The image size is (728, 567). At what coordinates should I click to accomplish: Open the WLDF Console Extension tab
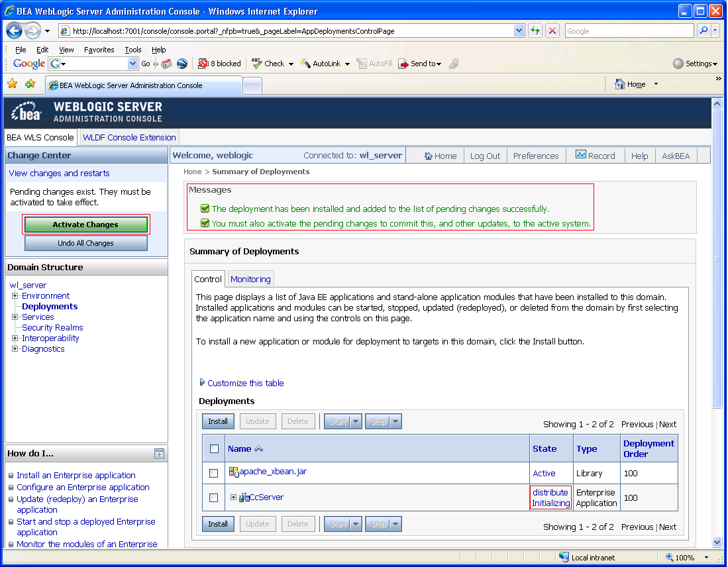[x=130, y=138]
